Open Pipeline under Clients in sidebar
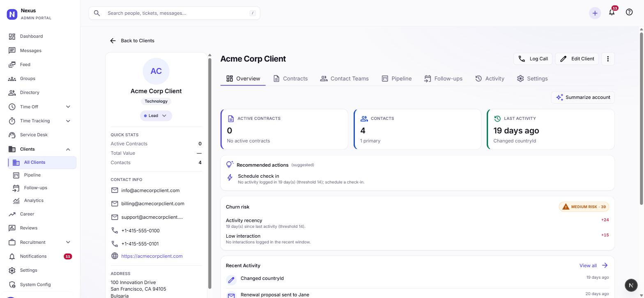The width and height of the screenshot is (644, 298). pos(42,175)
